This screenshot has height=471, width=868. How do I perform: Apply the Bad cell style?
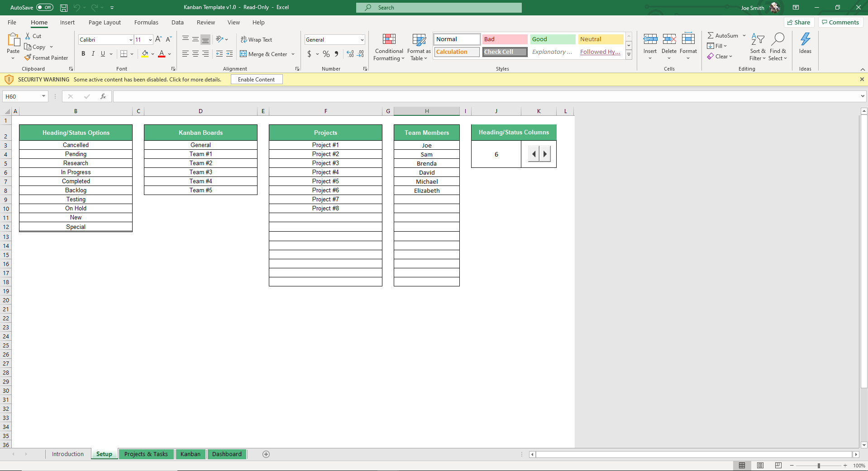click(x=505, y=39)
